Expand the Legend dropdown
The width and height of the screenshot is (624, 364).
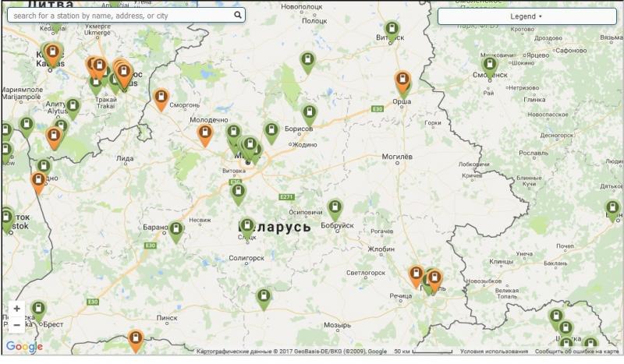click(526, 16)
